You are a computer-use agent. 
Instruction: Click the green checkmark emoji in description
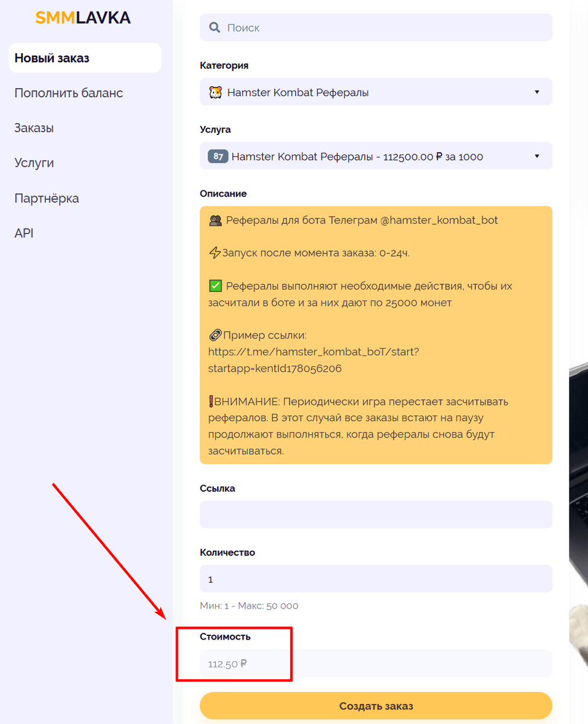215,286
